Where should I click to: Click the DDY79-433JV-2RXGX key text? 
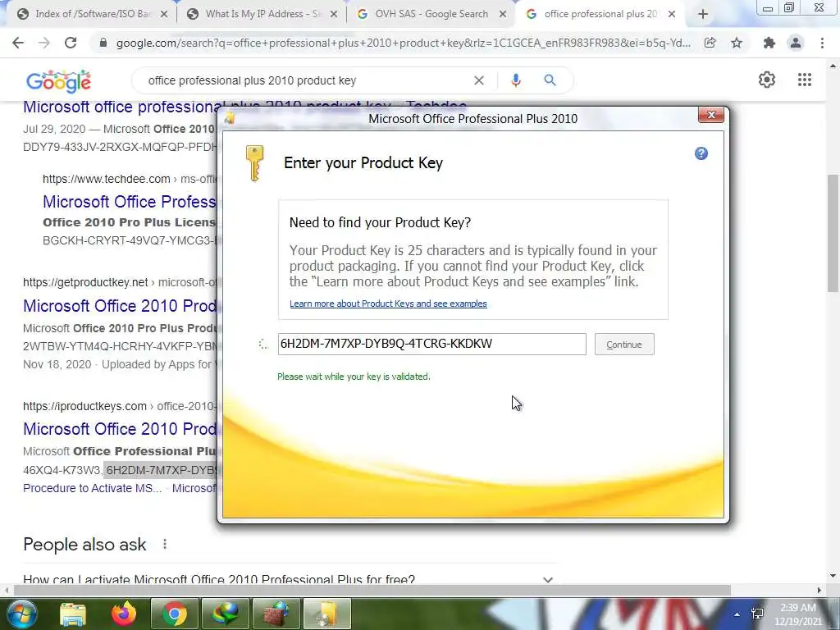(x=121, y=147)
